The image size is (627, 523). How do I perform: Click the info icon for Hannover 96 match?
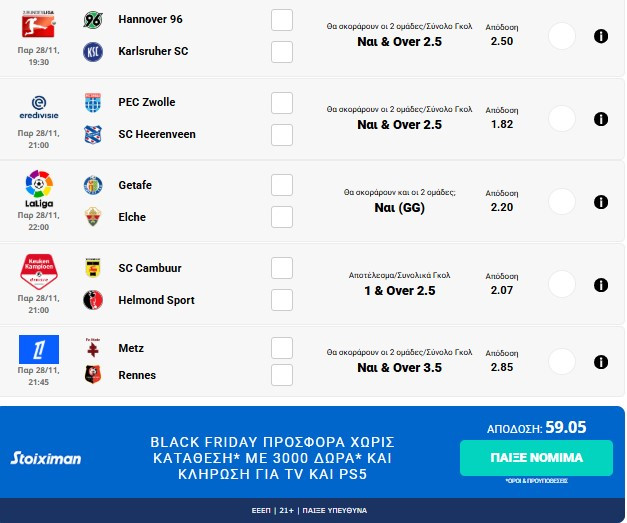(x=601, y=36)
